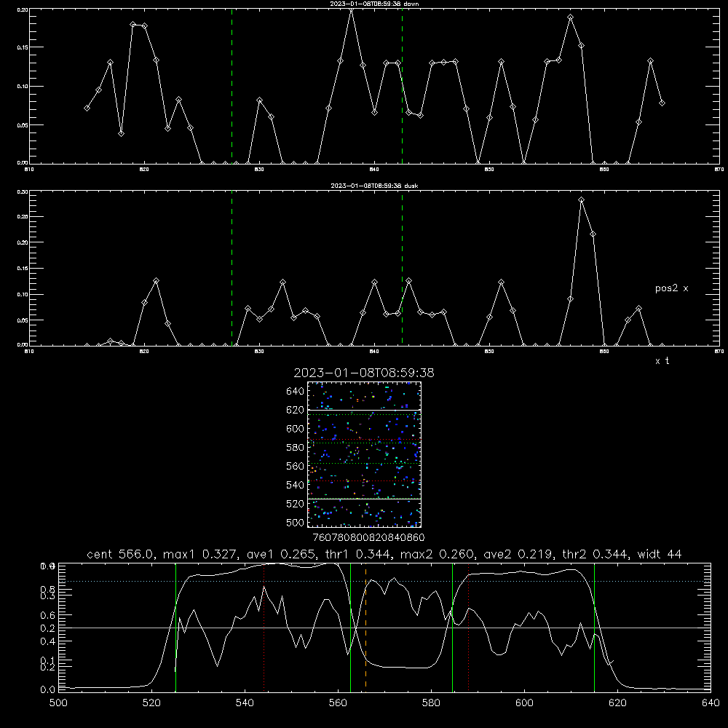728x728 pixels.
Task: Click y-axis label 560 beside pixel map
Action: point(296,466)
